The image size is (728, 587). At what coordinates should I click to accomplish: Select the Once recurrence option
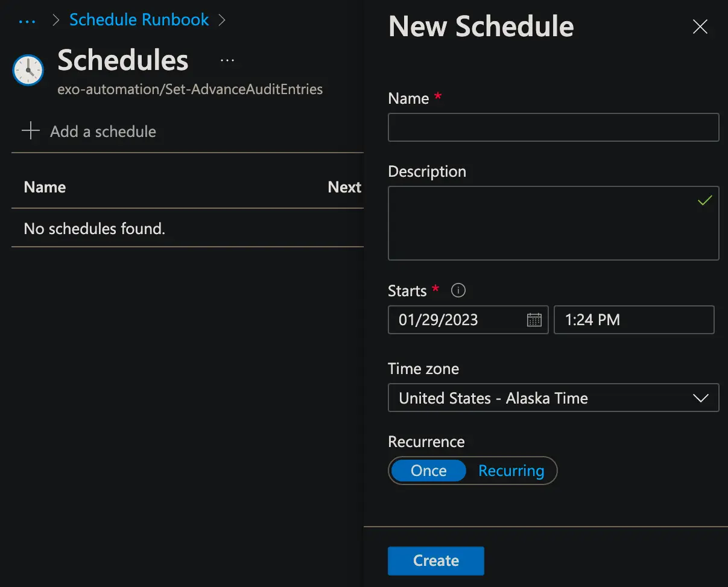429,471
